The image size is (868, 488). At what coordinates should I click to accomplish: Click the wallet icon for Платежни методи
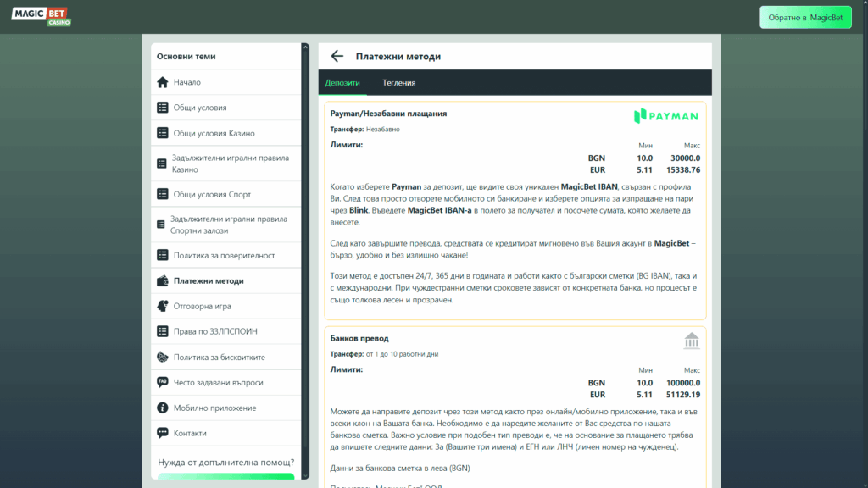click(x=163, y=280)
